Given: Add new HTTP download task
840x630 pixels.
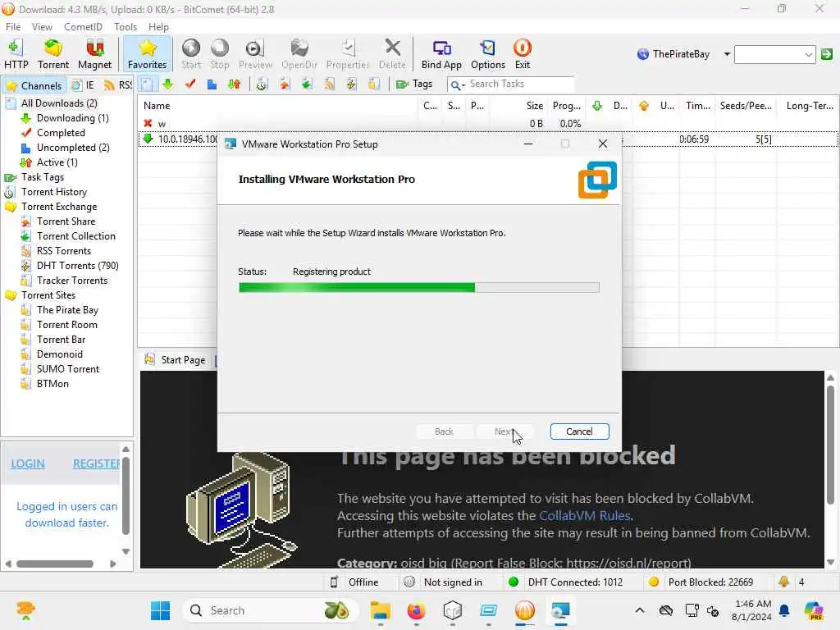Looking at the screenshot, I should pos(16,54).
